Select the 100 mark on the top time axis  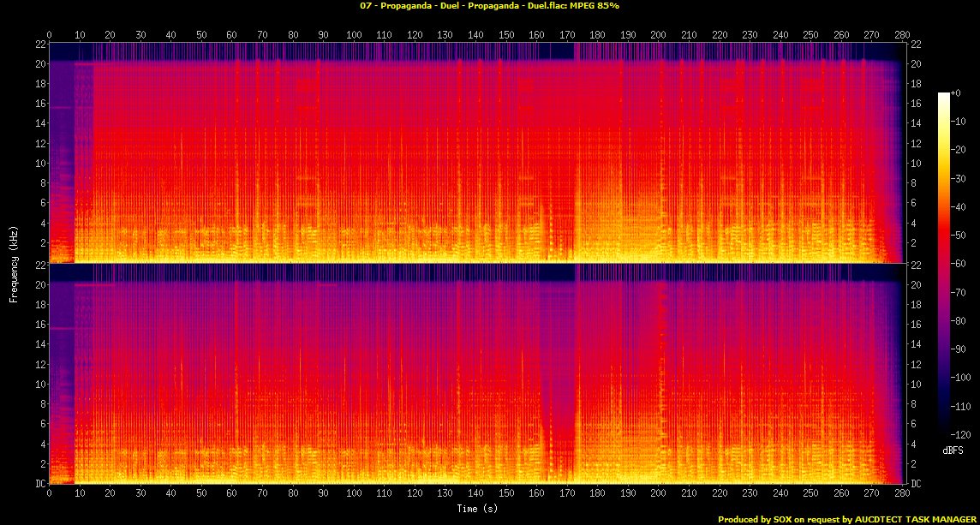tap(354, 35)
